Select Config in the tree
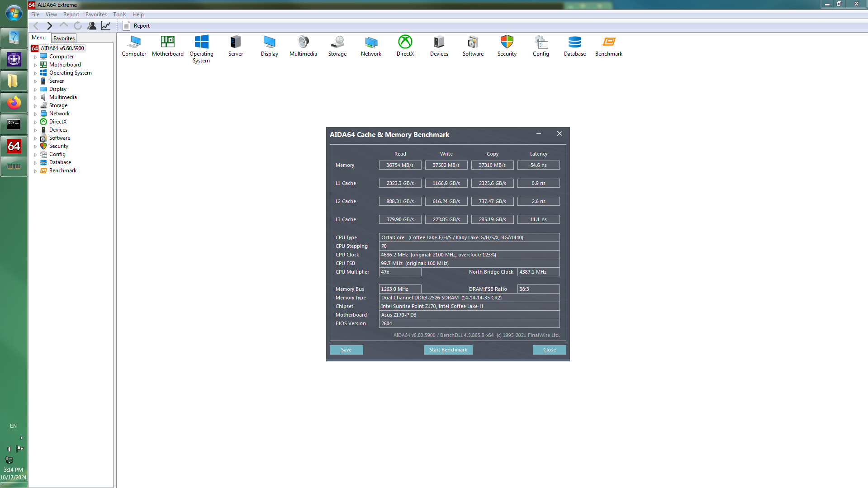868x488 pixels. 57,154
